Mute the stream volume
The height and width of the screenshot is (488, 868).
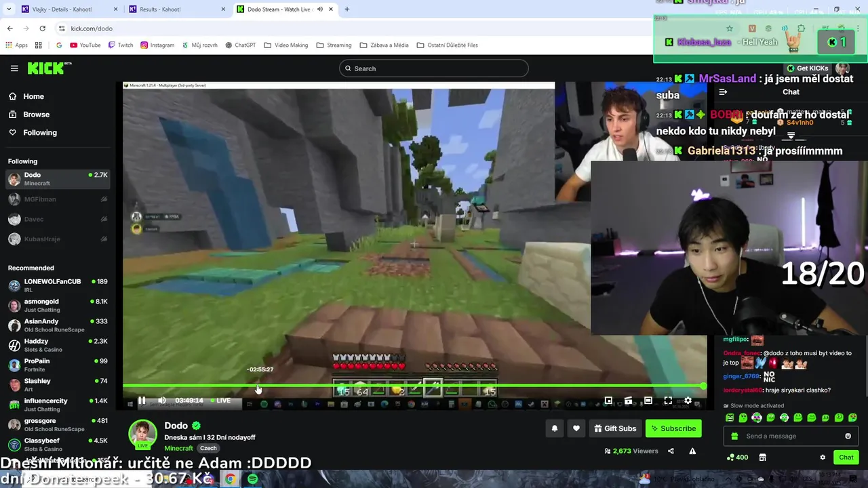(x=162, y=401)
